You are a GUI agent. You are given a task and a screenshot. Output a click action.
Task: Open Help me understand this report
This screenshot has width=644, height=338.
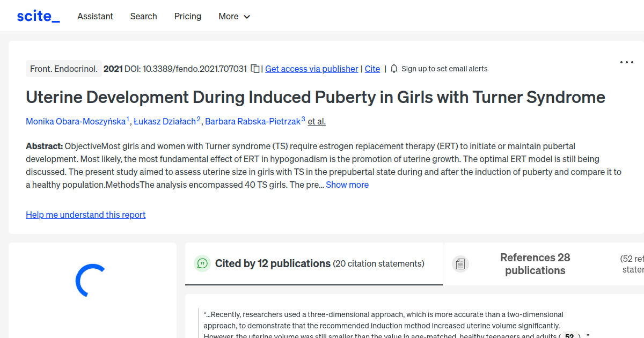tap(85, 215)
